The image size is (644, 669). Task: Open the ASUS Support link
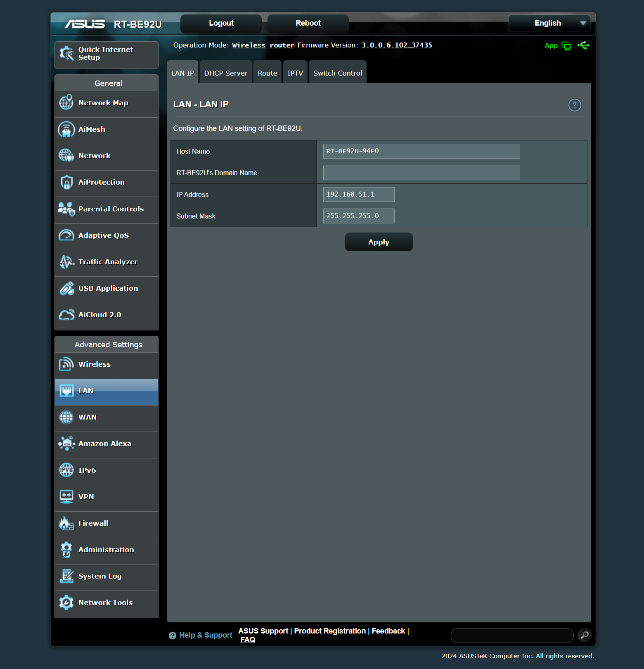(263, 631)
